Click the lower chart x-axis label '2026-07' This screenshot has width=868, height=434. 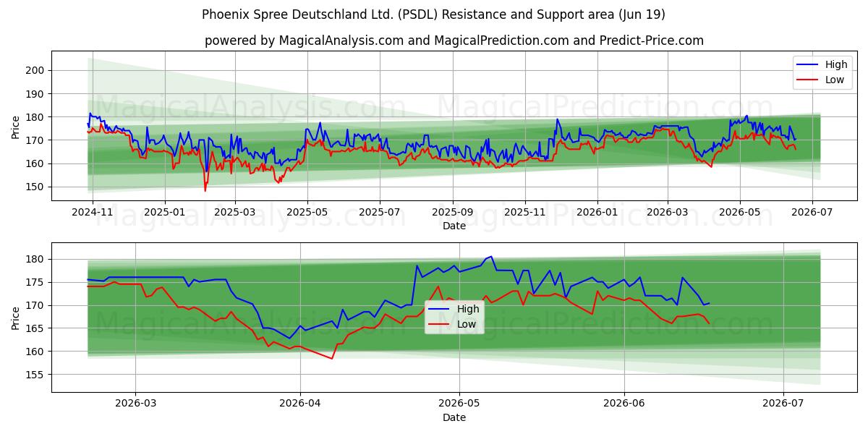[784, 404]
